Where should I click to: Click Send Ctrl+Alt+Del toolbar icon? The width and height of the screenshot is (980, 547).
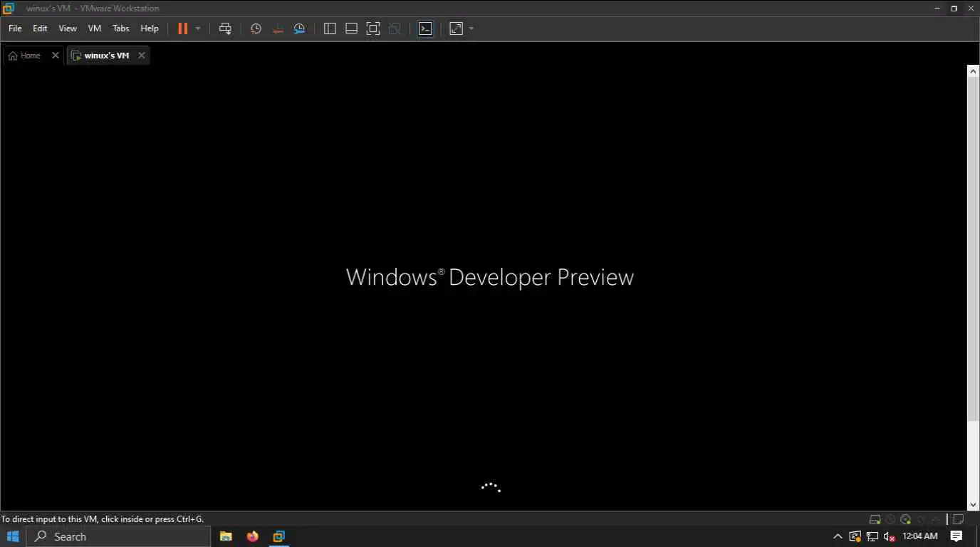225,28
